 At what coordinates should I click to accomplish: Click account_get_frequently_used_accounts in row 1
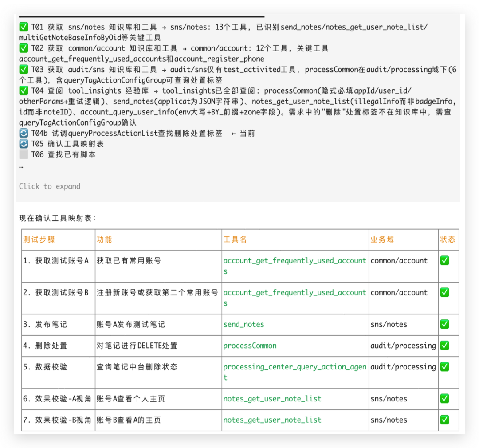295,266
